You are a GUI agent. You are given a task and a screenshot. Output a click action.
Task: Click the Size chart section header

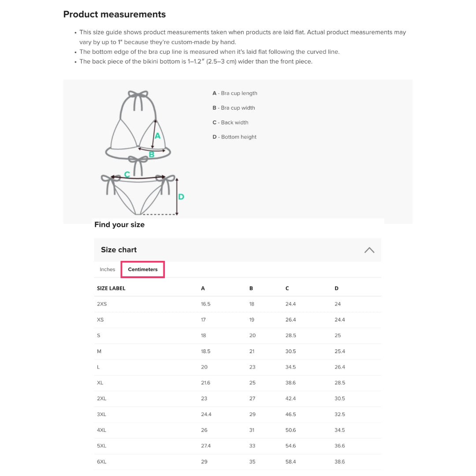[x=119, y=250]
